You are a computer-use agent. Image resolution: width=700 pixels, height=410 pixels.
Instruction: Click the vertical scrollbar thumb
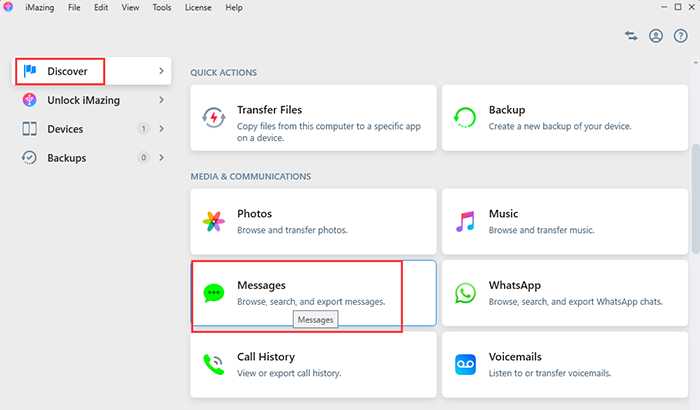click(x=696, y=198)
